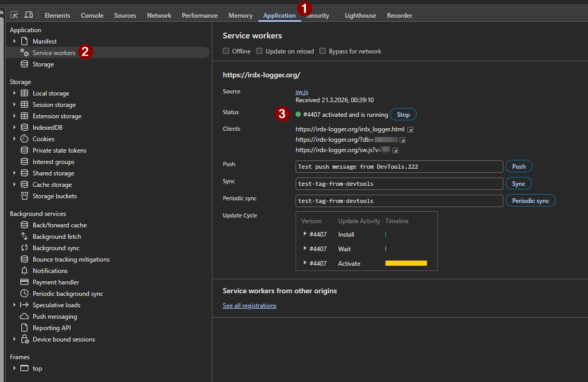Enable Bypass for network checkbox

323,51
